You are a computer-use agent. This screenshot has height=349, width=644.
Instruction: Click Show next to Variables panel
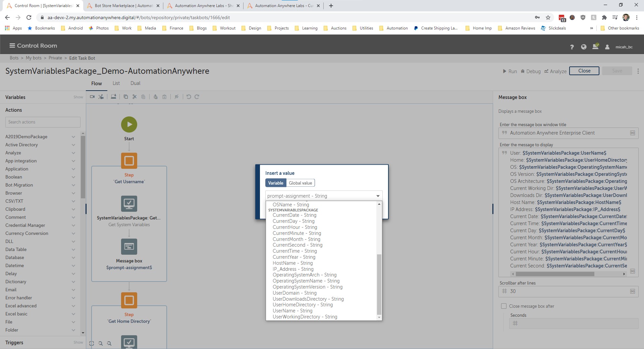click(x=78, y=97)
